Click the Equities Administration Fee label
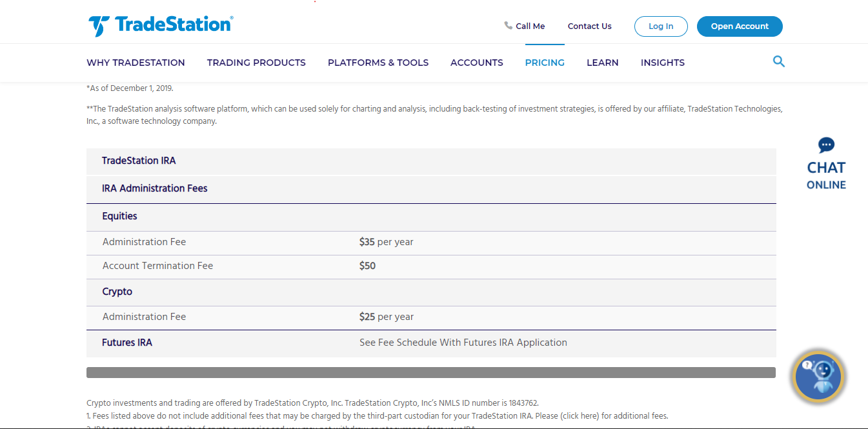868x429 pixels. pyautogui.click(x=144, y=242)
